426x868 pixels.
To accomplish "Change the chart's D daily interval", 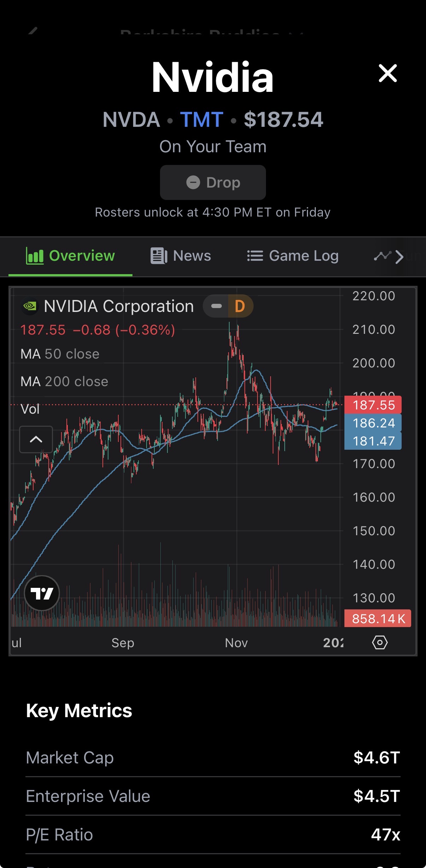I will point(240,306).
